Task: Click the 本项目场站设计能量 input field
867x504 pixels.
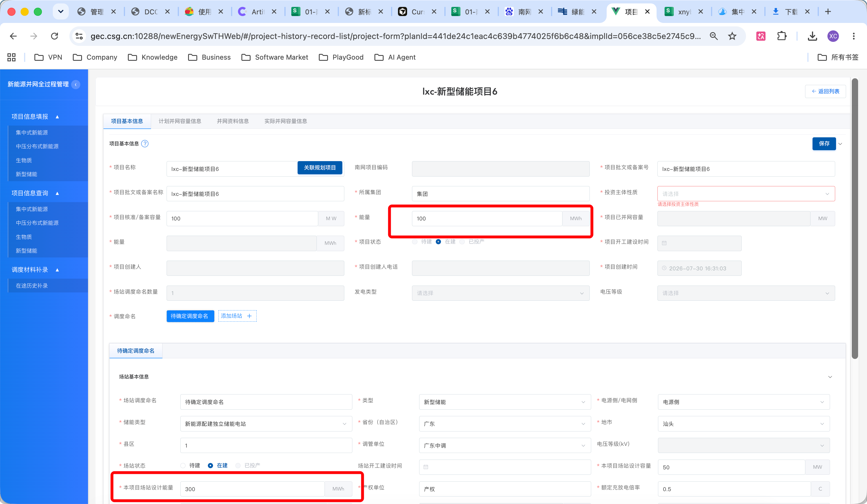Action: coord(252,489)
